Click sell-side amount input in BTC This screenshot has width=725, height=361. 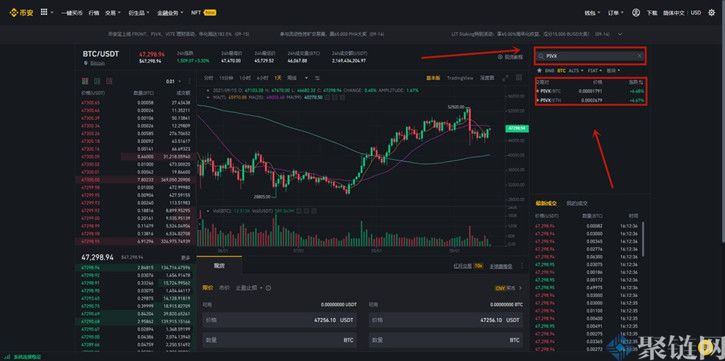tap(446, 340)
